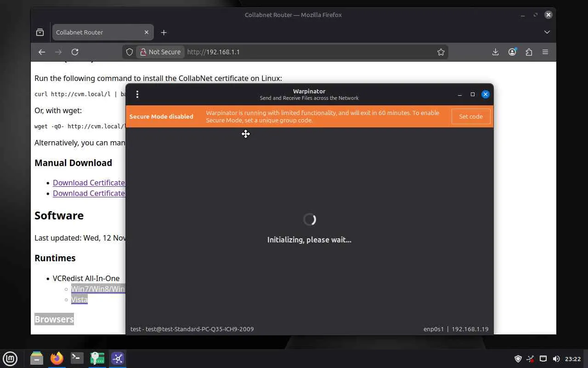The height and width of the screenshot is (368, 588).
Task: Switch to Firefox from the taskbar
Action: pyautogui.click(x=57, y=358)
